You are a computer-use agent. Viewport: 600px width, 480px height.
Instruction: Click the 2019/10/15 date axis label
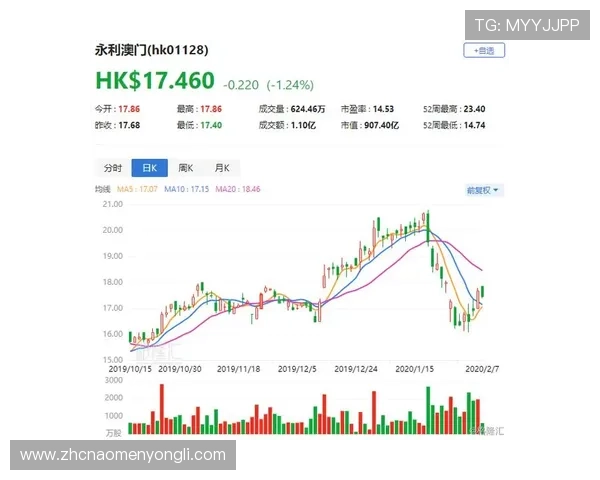(x=130, y=369)
